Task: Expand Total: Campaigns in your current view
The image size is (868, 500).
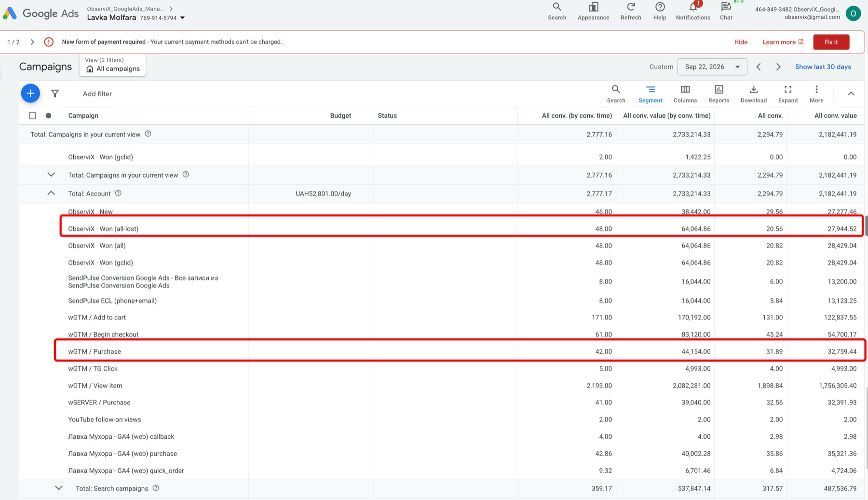Action: 51,175
